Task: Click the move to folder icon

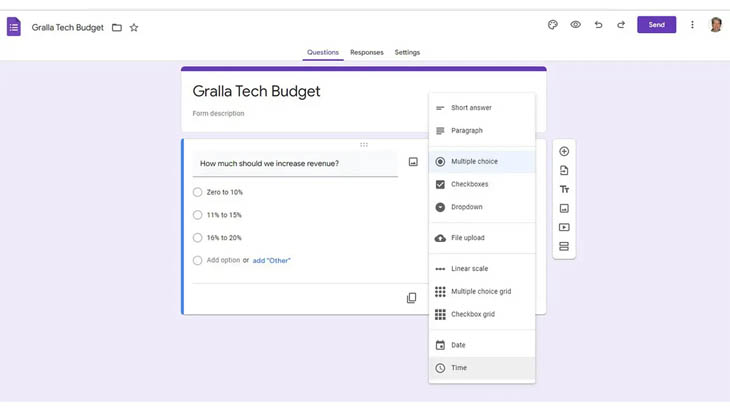Action: click(x=117, y=28)
